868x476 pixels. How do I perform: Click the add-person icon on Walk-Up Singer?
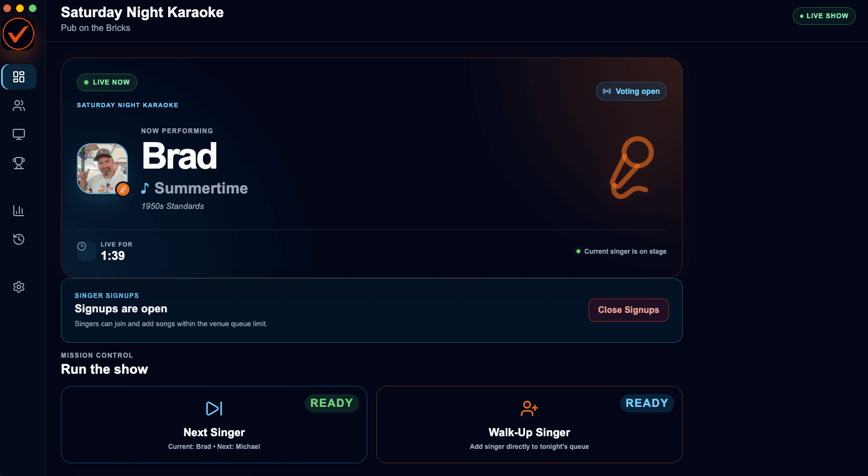[529, 409]
